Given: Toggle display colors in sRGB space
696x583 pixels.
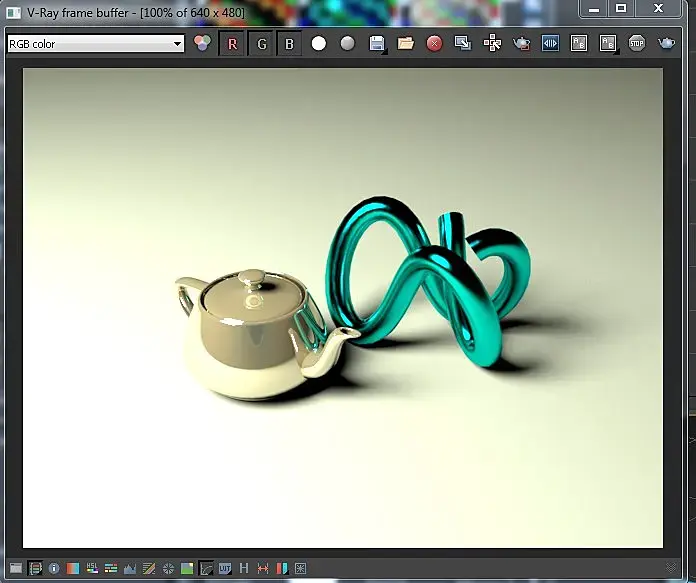Looking at the screenshot, I should click(x=206, y=568).
